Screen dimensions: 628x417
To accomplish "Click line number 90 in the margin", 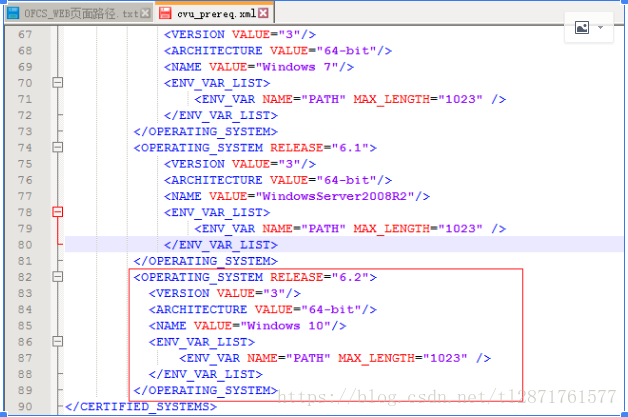I will pos(25,407).
